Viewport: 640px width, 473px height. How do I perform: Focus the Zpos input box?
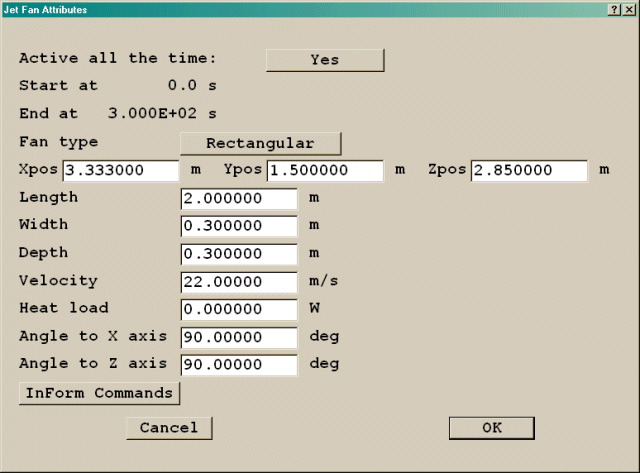pos(528,171)
